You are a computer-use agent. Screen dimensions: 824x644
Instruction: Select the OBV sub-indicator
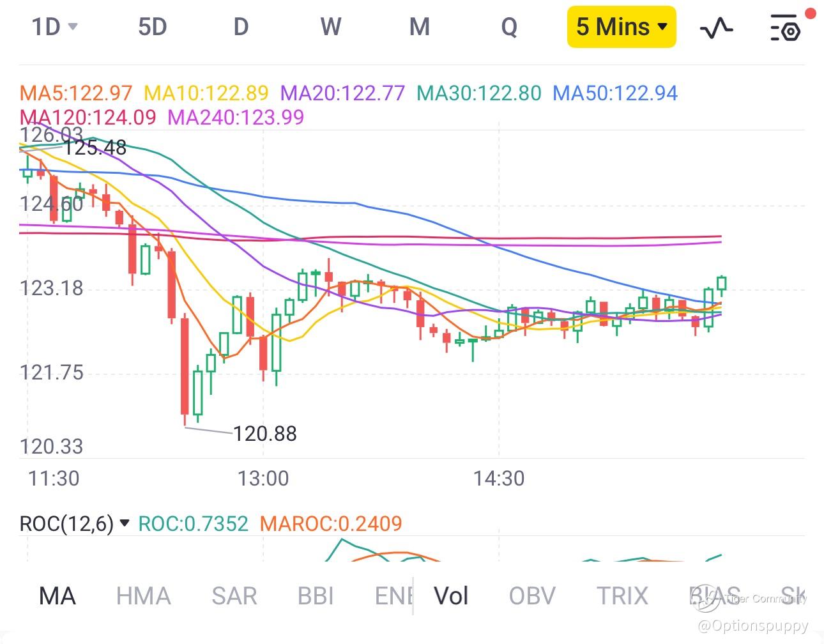click(532, 596)
